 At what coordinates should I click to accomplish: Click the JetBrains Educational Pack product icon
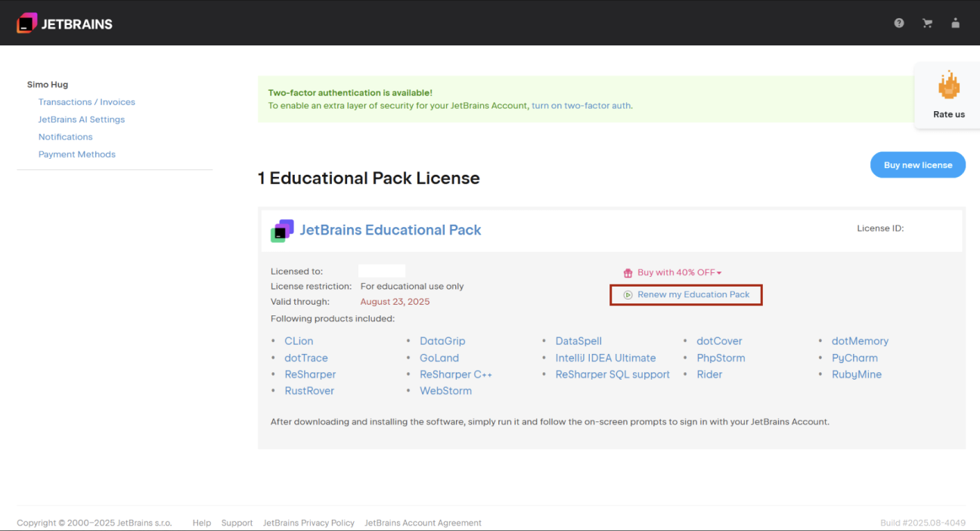click(x=282, y=231)
